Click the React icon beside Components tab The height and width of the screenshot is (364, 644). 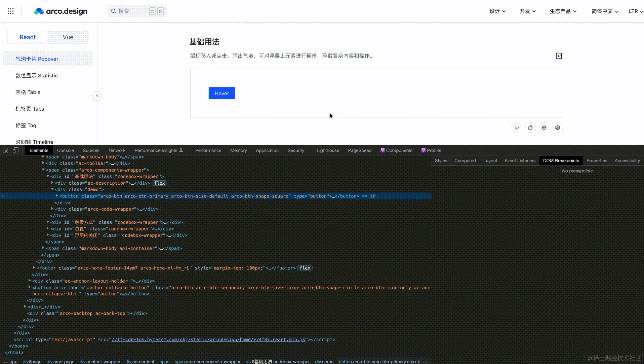click(383, 150)
